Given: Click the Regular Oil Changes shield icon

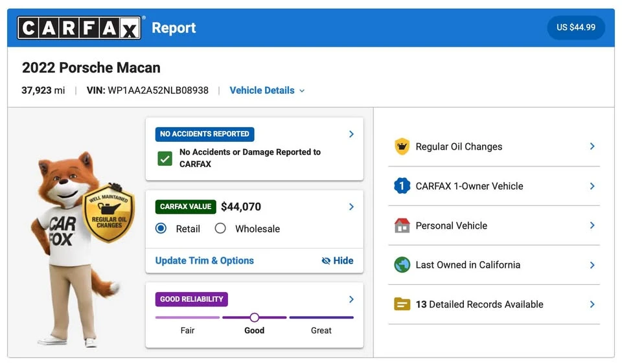Looking at the screenshot, I should [x=402, y=146].
